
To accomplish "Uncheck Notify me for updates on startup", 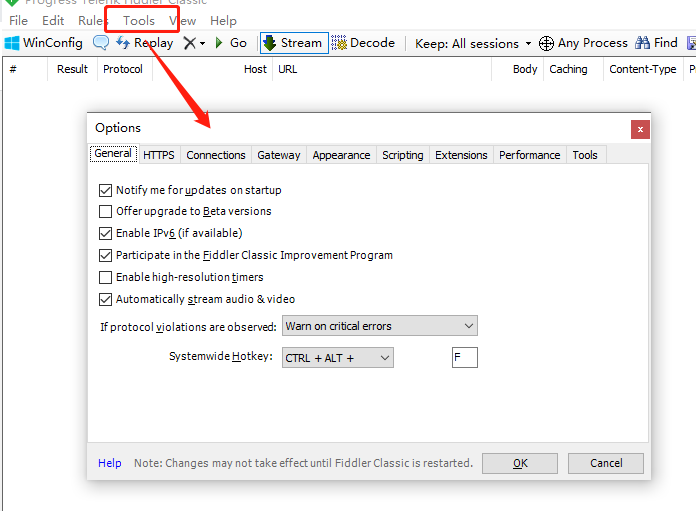I will [x=105, y=190].
